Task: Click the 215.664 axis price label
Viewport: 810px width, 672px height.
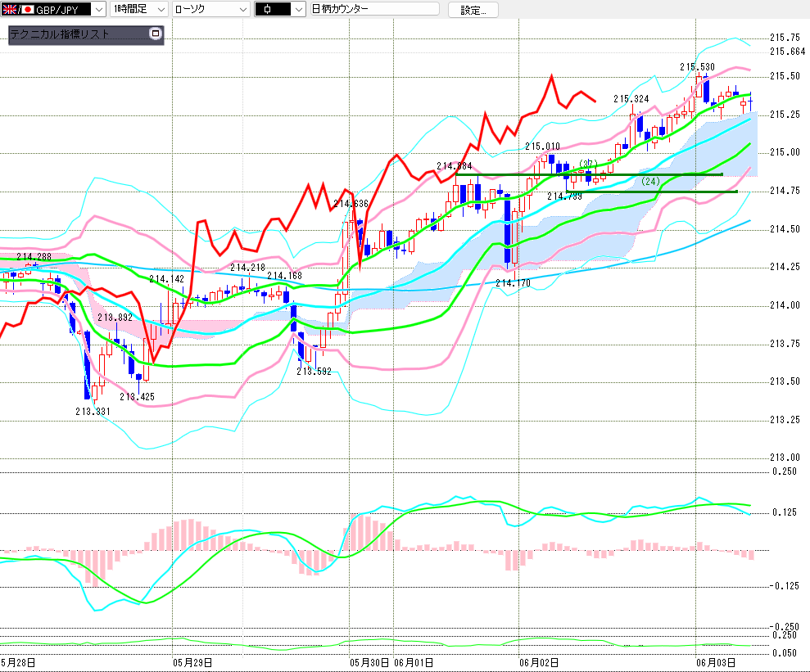Action: [787, 52]
